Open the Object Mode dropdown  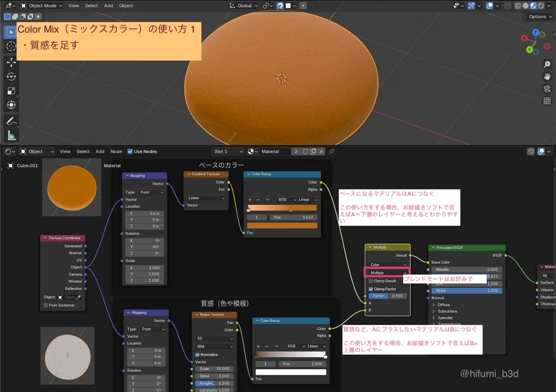click(x=41, y=6)
